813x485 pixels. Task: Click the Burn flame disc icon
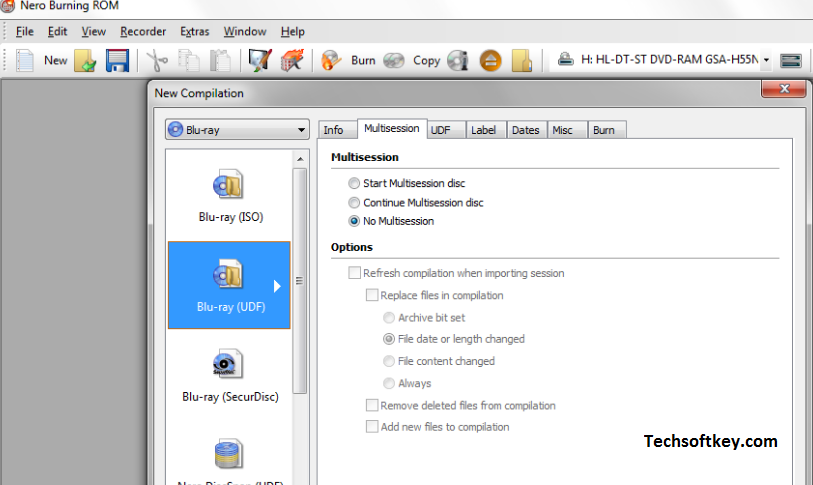click(x=331, y=61)
